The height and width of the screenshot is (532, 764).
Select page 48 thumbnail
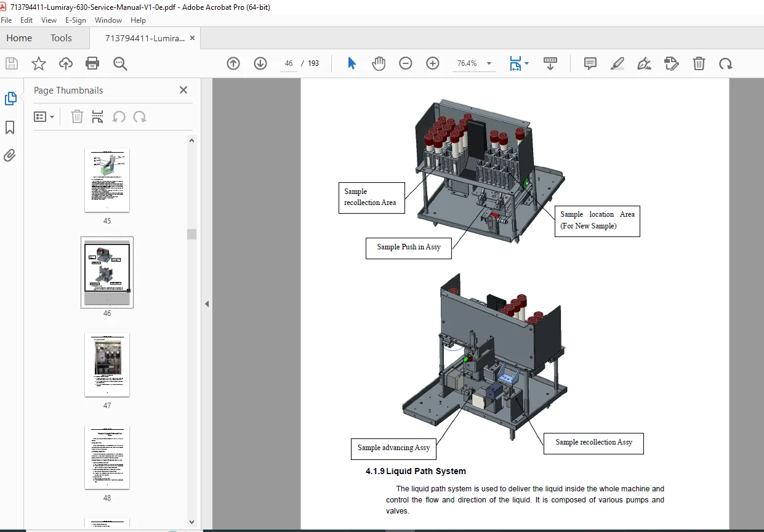click(x=107, y=457)
